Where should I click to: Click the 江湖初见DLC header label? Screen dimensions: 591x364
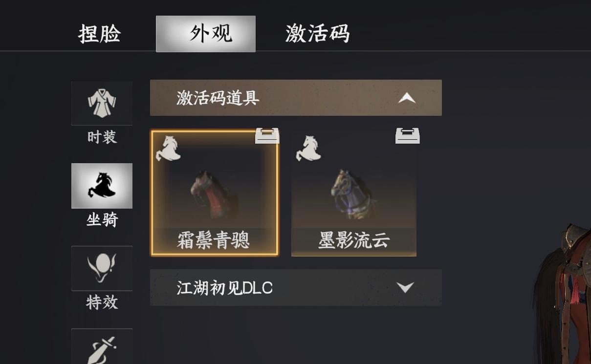point(224,288)
